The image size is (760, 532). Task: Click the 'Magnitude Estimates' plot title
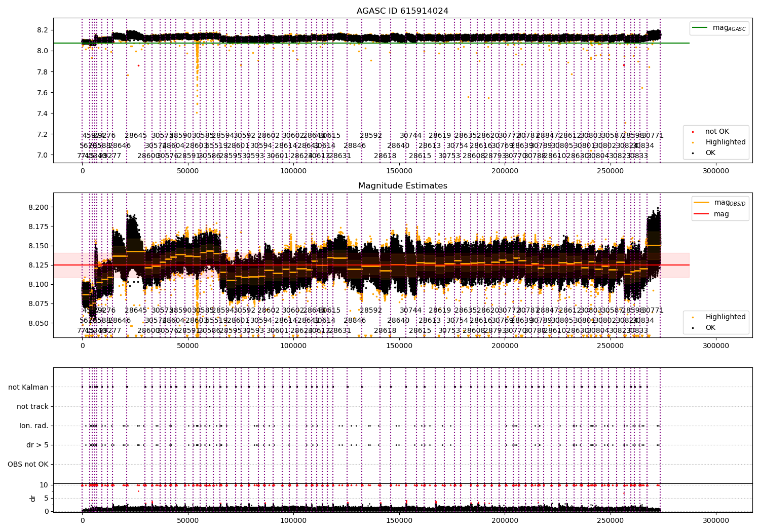tap(402, 186)
